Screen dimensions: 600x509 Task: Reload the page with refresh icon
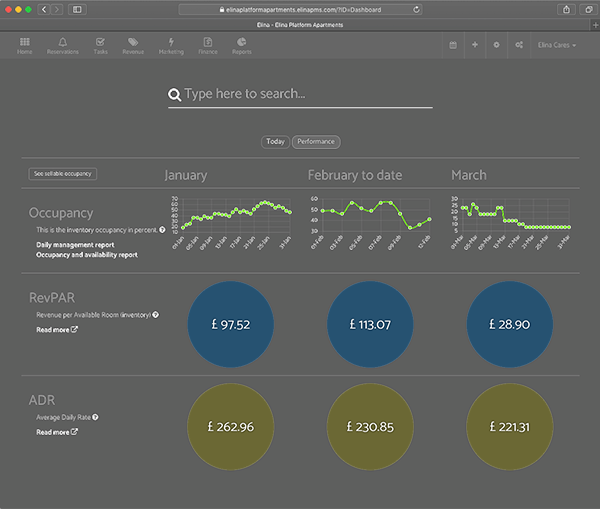click(x=416, y=10)
